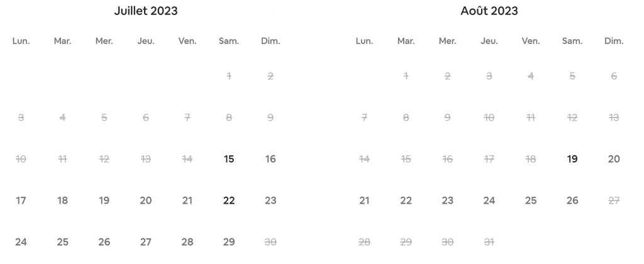
Task: Pick 16 Juillet in the calendar
Action: tap(270, 159)
